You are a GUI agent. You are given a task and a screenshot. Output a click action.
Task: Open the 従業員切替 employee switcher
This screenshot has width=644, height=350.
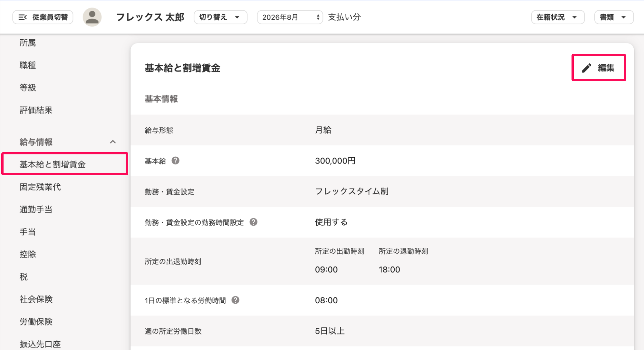[x=43, y=17]
